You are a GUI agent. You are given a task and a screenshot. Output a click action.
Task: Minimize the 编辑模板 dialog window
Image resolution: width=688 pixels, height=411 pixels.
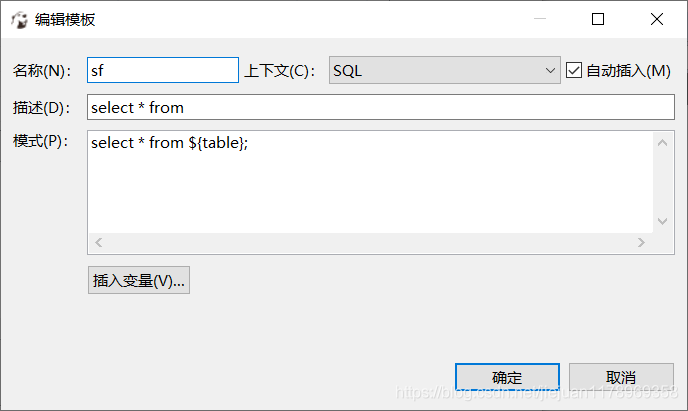[541, 19]
